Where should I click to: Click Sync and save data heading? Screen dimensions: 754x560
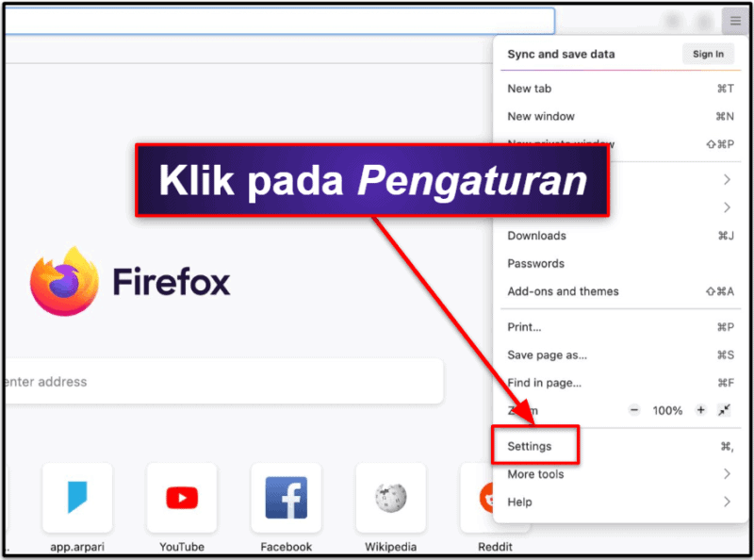click(561, 54)
